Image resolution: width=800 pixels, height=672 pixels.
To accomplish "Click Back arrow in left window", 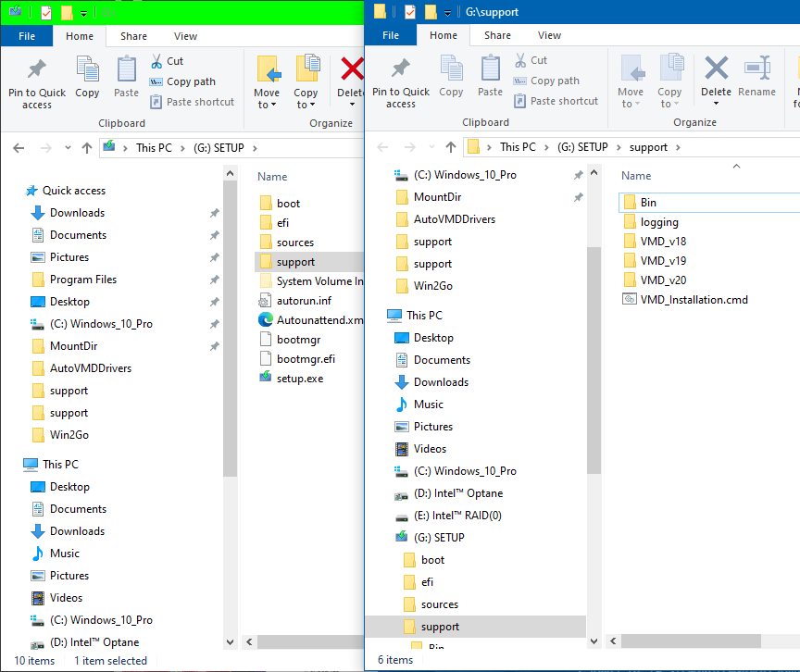I will (19, 148).
